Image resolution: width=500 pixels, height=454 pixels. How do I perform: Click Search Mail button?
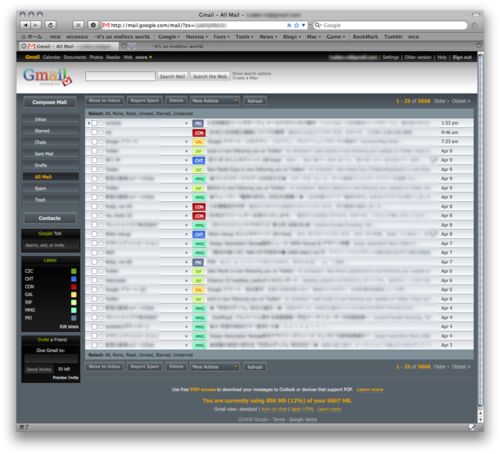pos(172,76)
